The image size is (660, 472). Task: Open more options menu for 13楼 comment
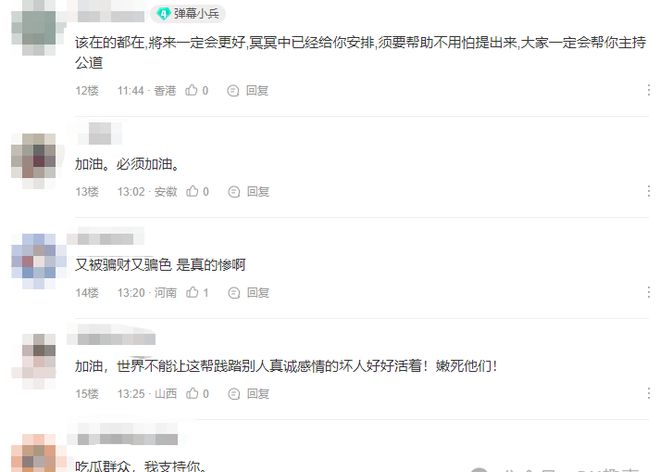649,191
